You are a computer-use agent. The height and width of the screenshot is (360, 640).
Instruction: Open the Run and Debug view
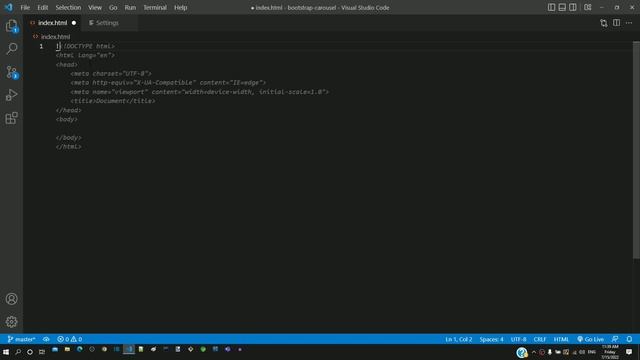coord(11,95)
